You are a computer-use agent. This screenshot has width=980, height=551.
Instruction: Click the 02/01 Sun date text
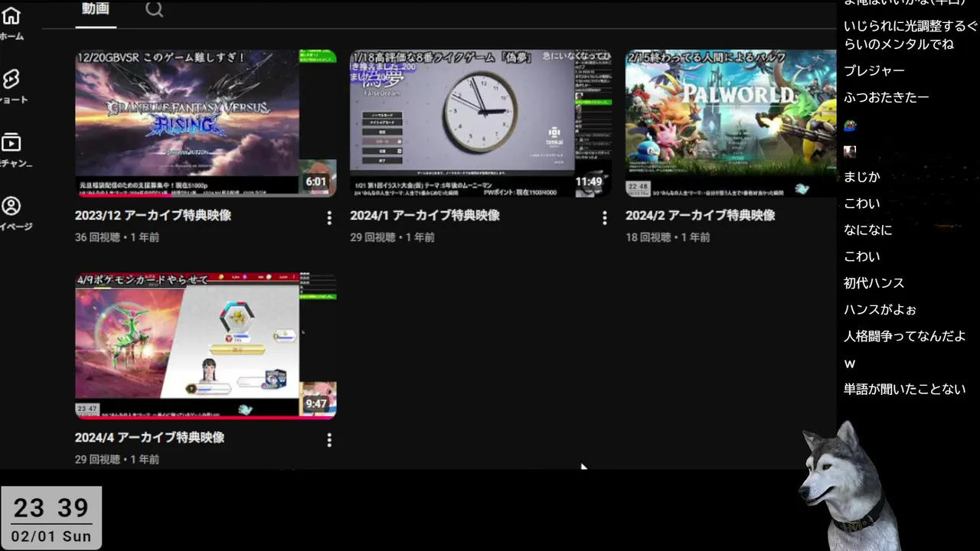(51, 536)
